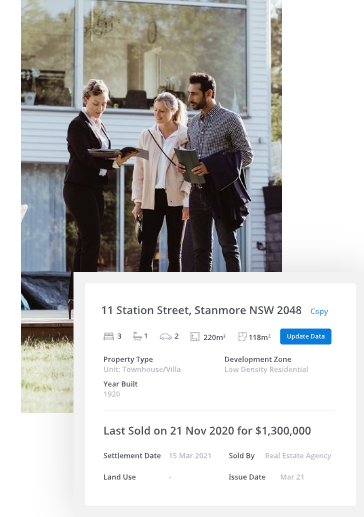Click the 118m² floor area value
This screenshot has width=364, height=517.
[259, 337]
